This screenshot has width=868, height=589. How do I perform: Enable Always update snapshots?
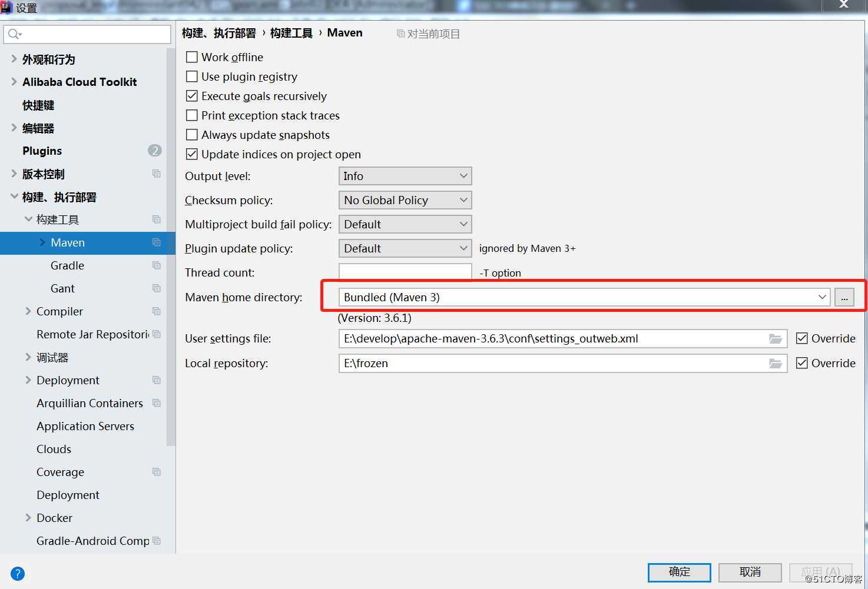(x=191, y=135)
